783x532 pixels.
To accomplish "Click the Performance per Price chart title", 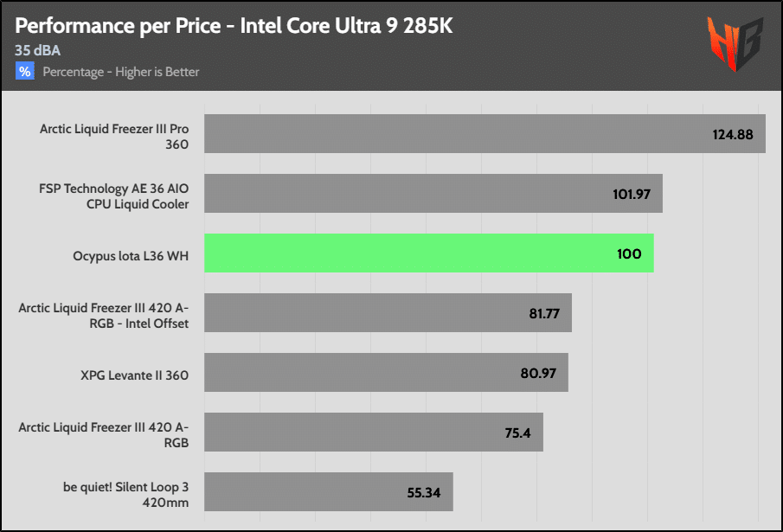I will point(234,26).
